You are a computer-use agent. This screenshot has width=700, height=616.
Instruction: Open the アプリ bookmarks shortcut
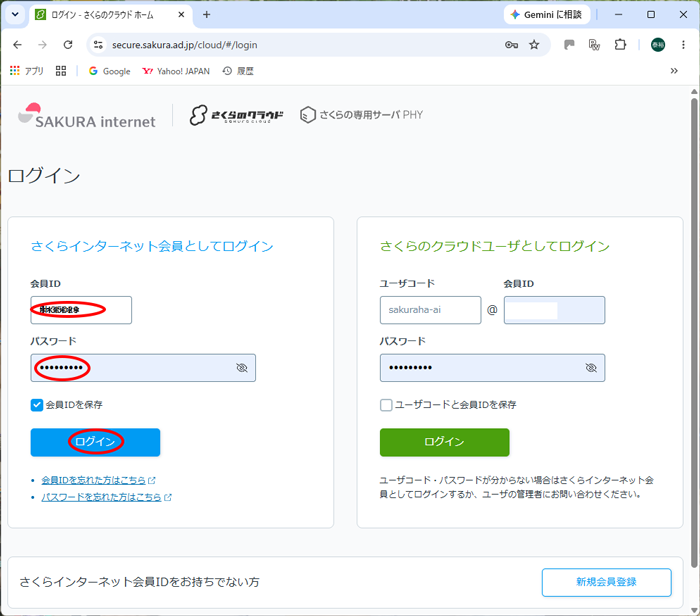point(27,71)
